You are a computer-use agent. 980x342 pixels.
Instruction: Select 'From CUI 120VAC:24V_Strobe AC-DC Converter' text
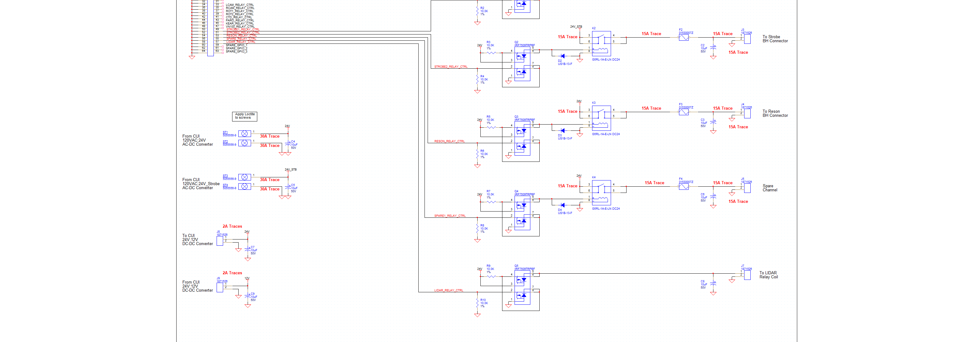[201, 184]
